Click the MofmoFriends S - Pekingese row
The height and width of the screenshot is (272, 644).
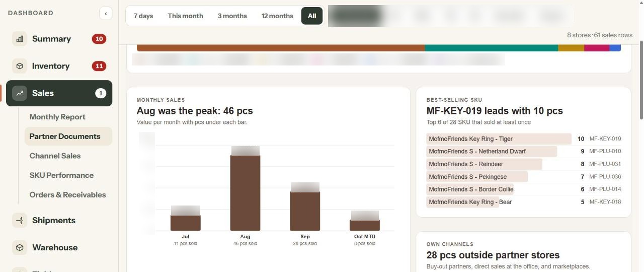click(524, 177)
